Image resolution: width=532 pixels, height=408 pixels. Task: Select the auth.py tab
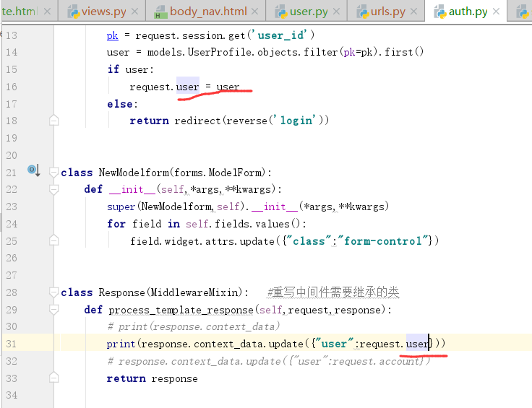pyautogui.click(x=468, y=12)
